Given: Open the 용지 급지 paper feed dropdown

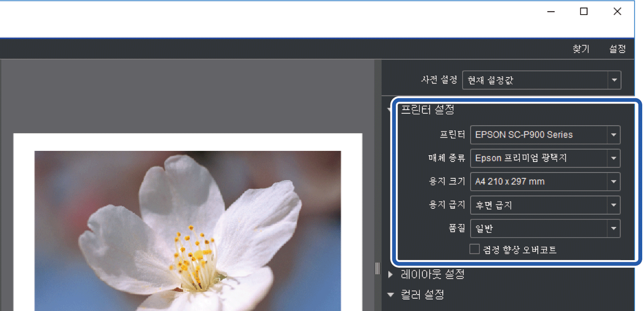Looking at the screenshot, I should tap(545, 205).
